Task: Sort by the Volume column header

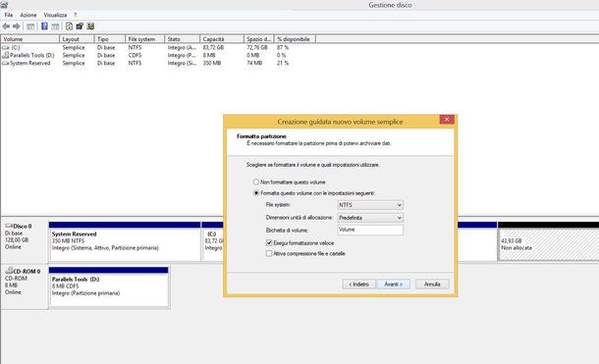Action: 30,39
